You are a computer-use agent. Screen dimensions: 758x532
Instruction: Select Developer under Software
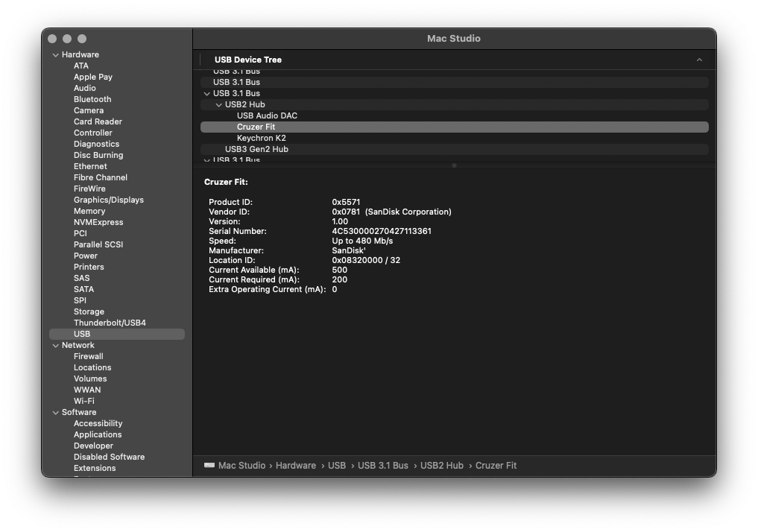point(93,446)
